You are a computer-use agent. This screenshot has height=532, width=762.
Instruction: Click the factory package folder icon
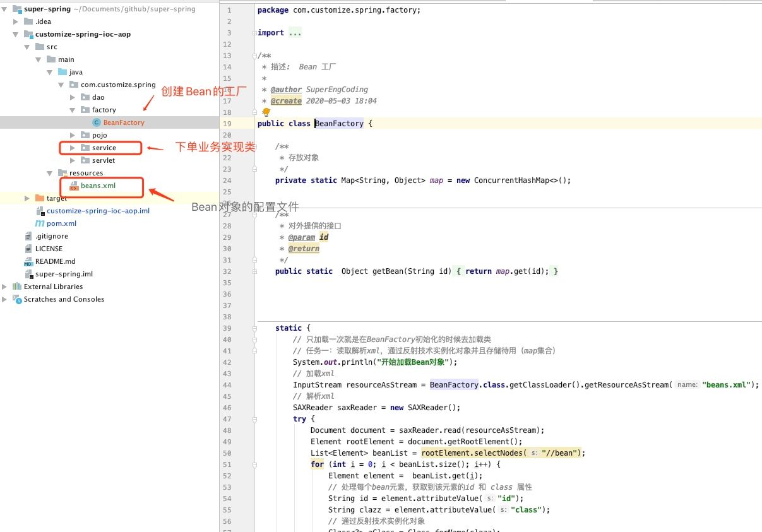pos(85,110)
